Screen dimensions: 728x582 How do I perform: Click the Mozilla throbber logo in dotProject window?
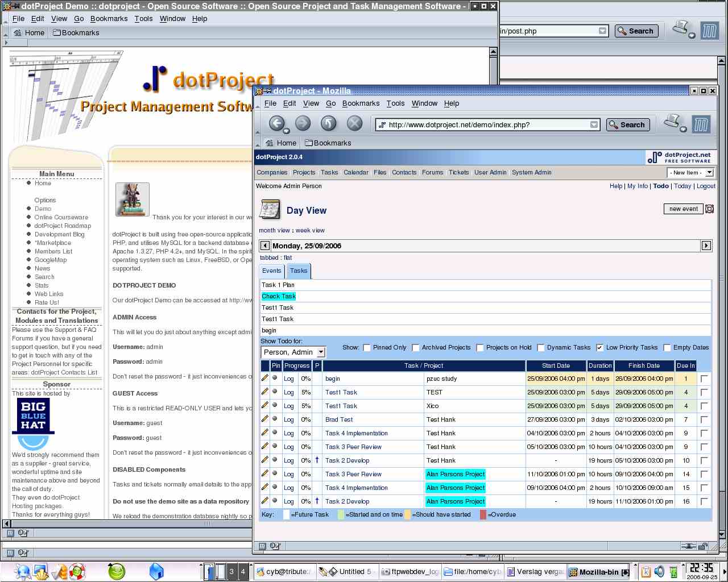pyautogui.click(x=701, y=124)
